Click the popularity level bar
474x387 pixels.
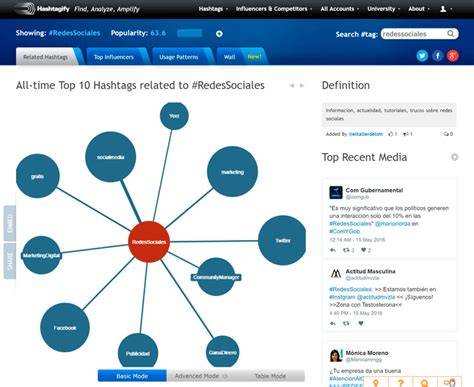tap(189, 33)
